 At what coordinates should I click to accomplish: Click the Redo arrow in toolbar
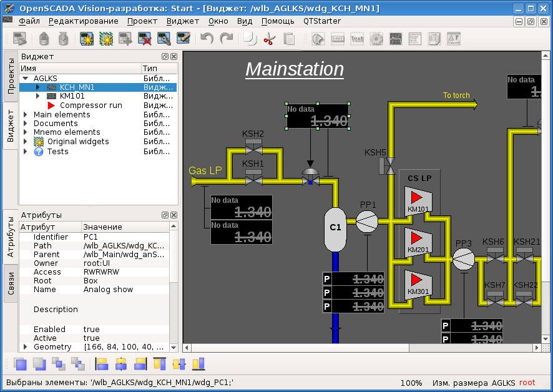(x=226, y=39)
